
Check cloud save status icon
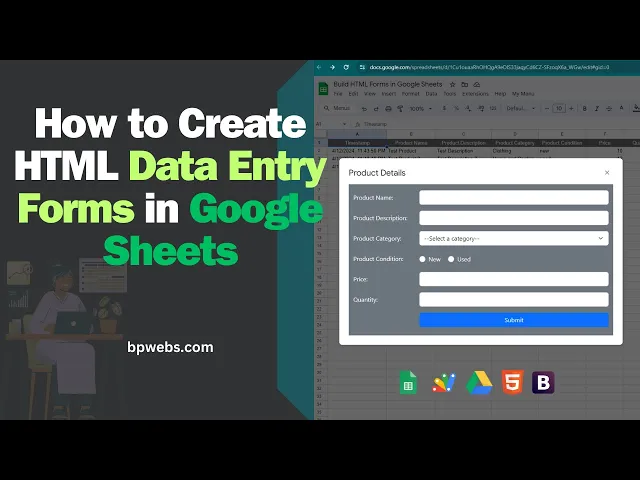pyautogui.click(x=476, y=84)
